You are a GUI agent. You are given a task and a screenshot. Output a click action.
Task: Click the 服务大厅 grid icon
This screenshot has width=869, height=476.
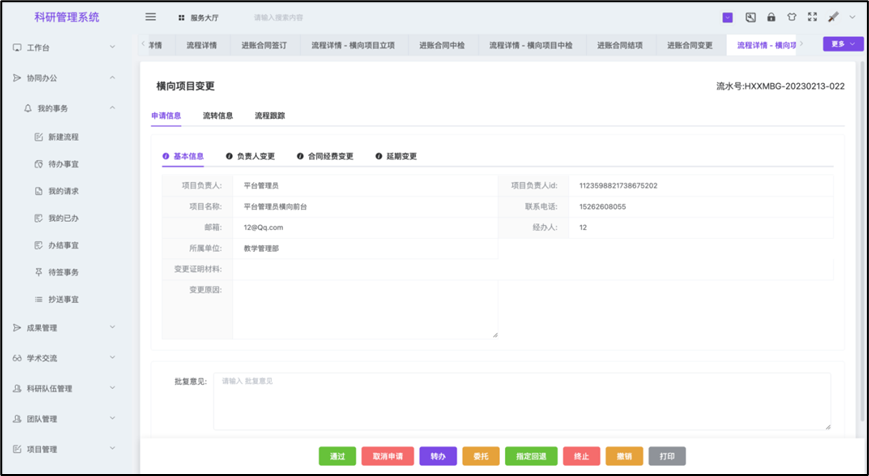tap(181, 18)
